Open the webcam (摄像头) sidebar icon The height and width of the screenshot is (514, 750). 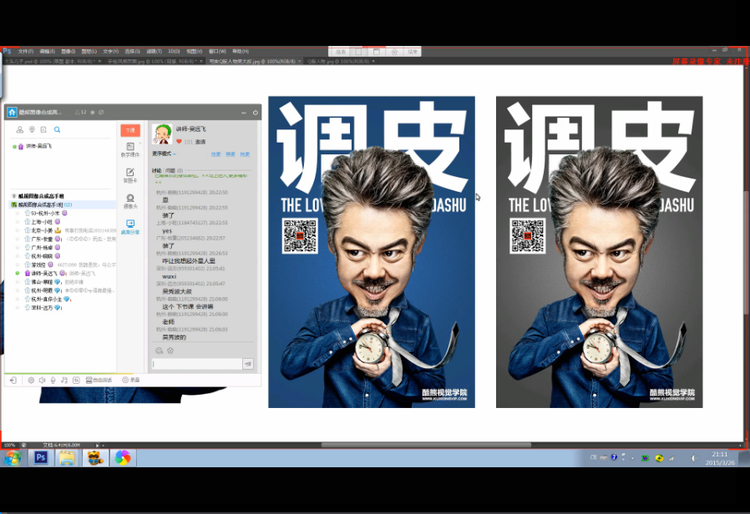tap(130, 201)
